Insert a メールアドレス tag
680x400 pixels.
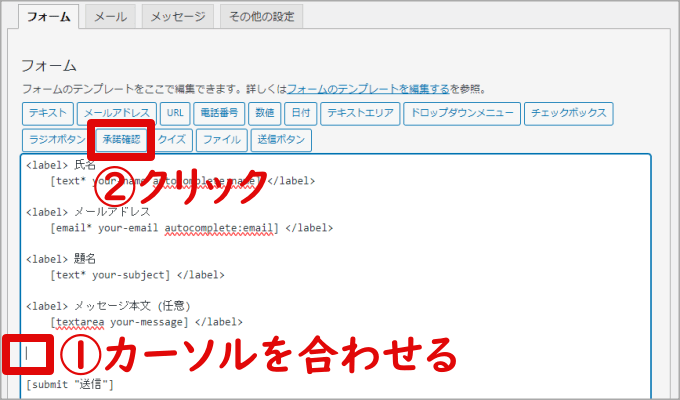tap(117, 114)
